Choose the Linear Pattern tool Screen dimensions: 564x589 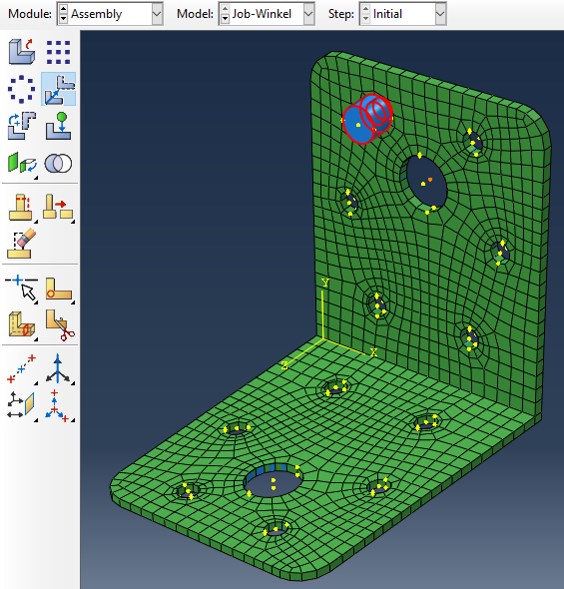click(58, 52)
